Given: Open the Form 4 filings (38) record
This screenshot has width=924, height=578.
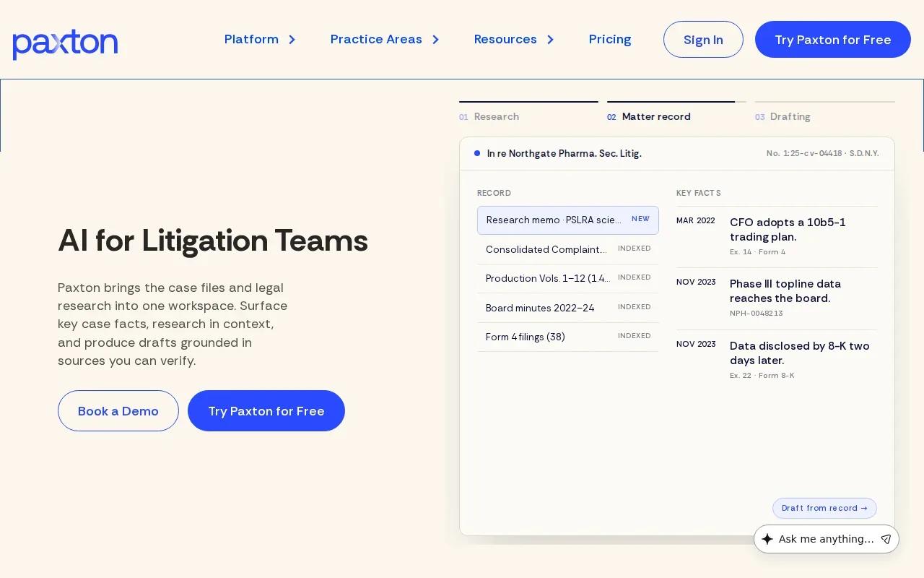Looking at the screenshot, I should coord(568,337).
